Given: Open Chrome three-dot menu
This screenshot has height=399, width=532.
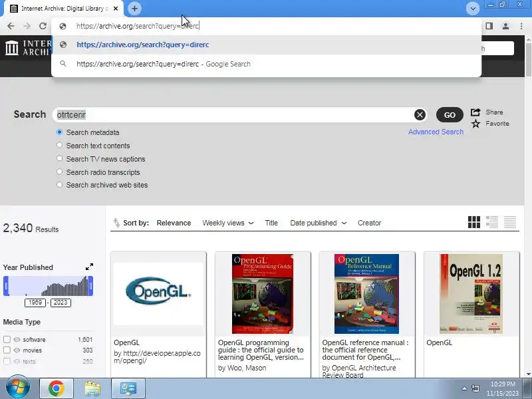Looking at the screenshot, I should [x=521, y=26].
